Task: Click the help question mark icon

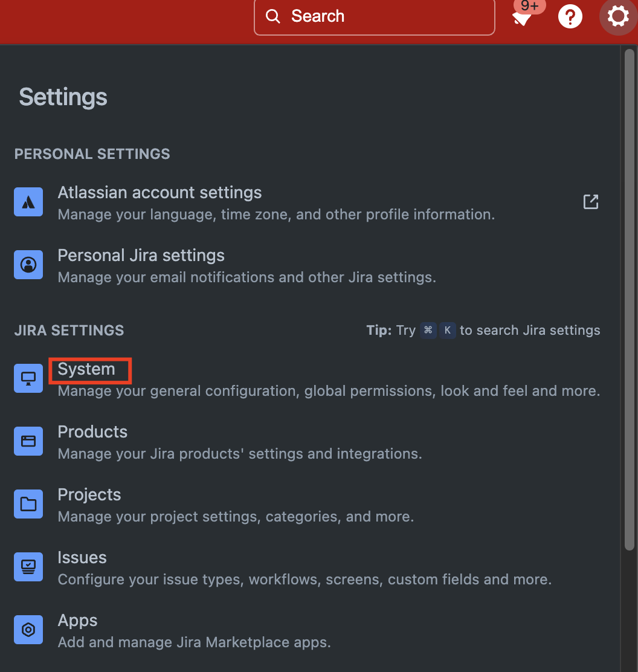Action: coord(570,16)
